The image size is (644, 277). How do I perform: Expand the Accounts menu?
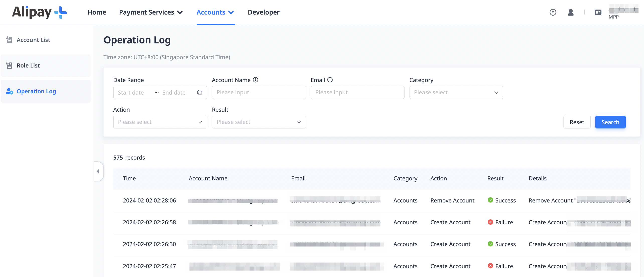[215, 12]
